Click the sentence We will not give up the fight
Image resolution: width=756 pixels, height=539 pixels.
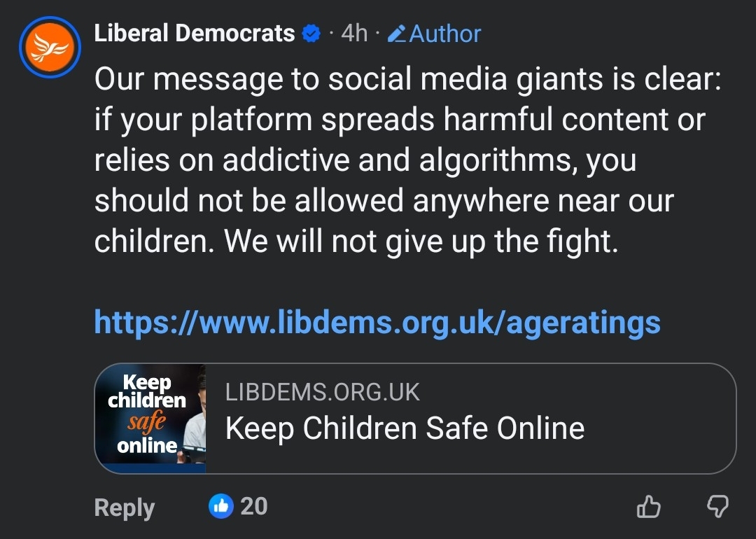pyautogui.click(x=422, y=241)
